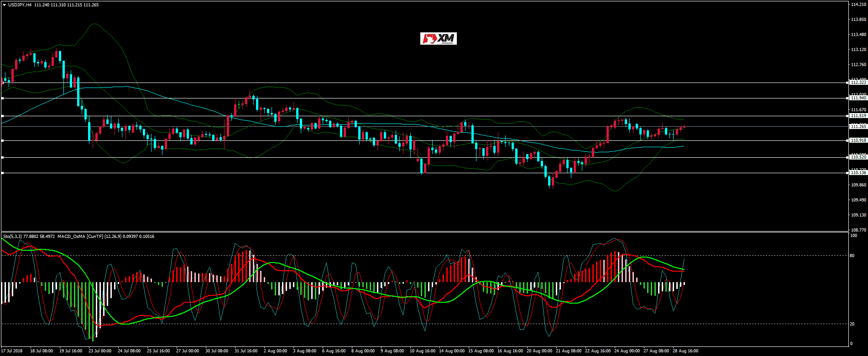Image resolution: width=868 pixels, height=356 pixels.
Task: Click the 21 Aug 08:00 time label
Action: point(568,351)
